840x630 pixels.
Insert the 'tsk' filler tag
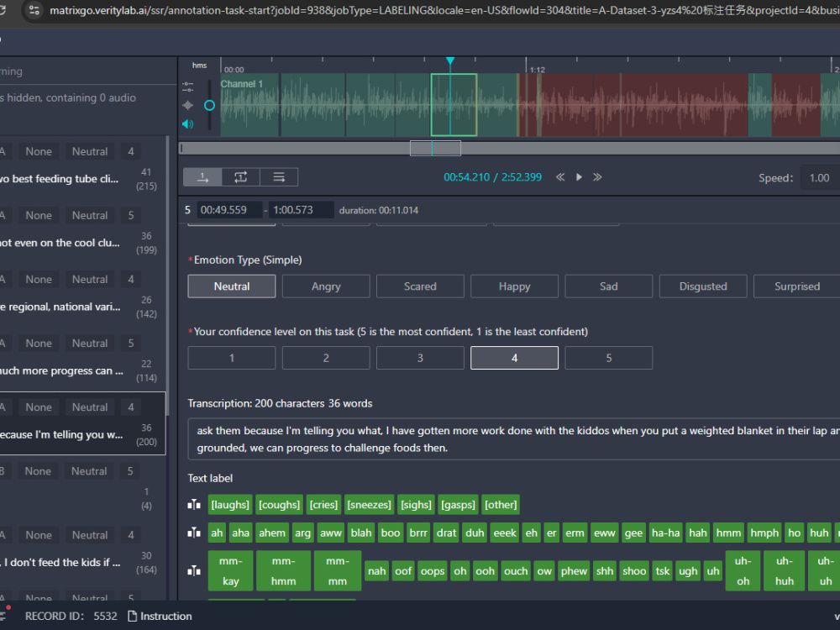coord(663,571)
